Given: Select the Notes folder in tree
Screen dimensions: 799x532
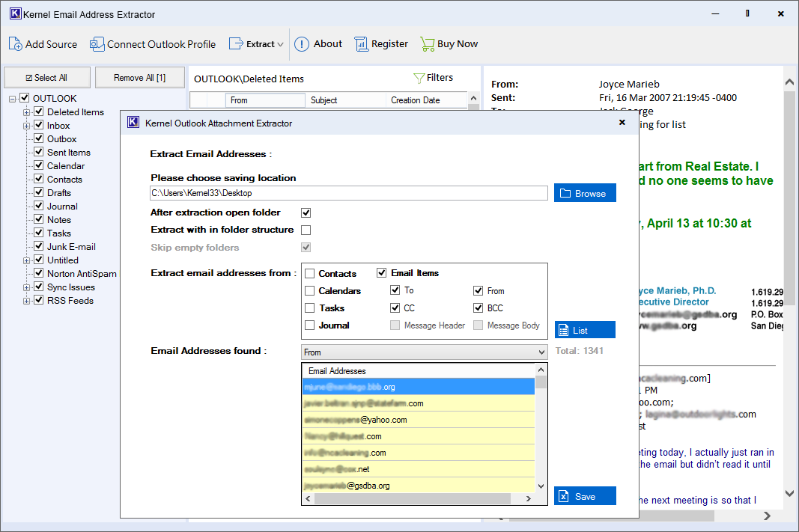Looking at the screenshot, I should point(59,220).
